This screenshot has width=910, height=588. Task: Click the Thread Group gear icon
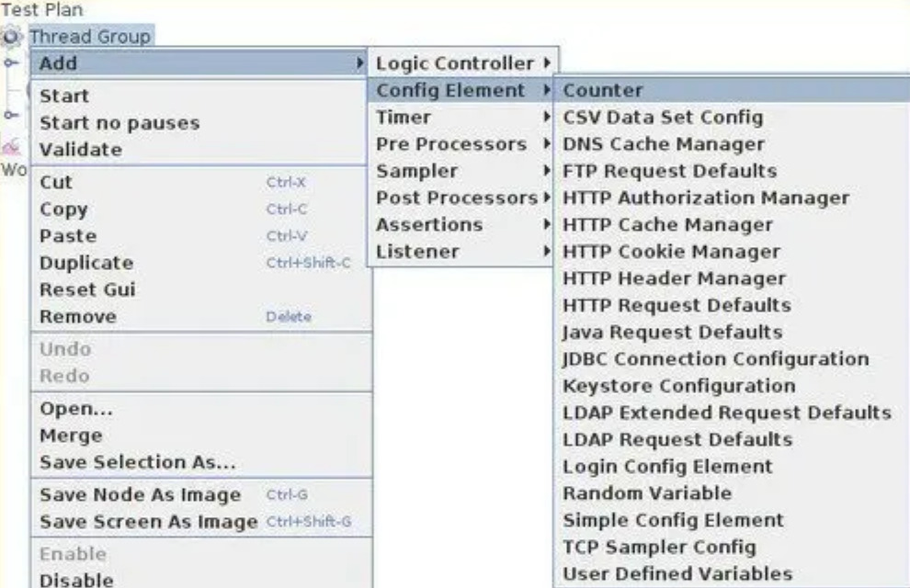[11, 37]
